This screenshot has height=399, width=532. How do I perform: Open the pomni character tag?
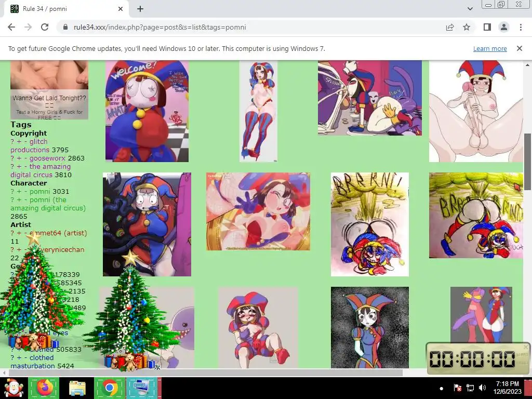click(39, 191)
